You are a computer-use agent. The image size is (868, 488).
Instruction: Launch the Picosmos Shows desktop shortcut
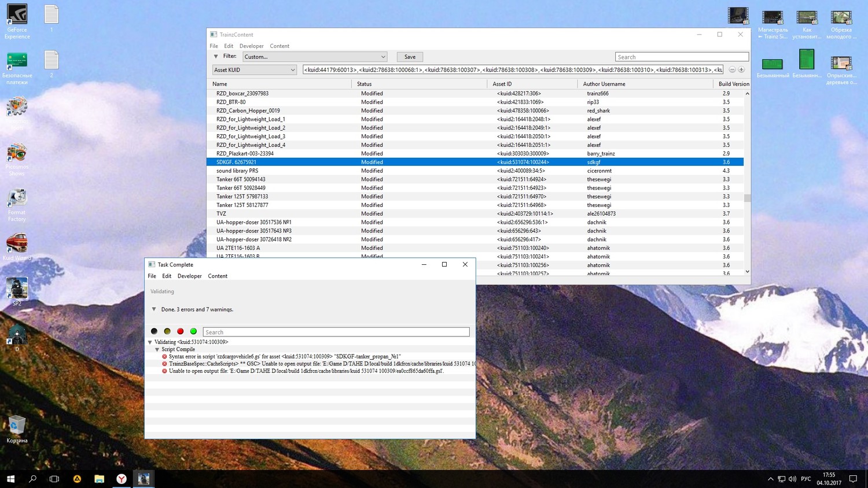coord(17,159)
